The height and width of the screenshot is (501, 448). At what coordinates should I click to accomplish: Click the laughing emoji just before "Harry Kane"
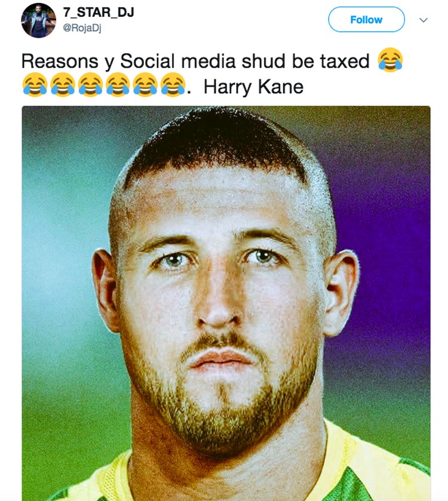point(173,85)
